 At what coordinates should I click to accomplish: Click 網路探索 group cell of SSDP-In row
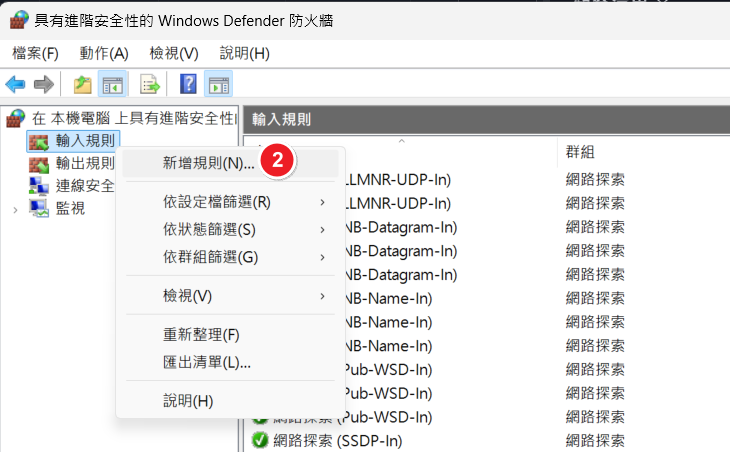point(595,440)
